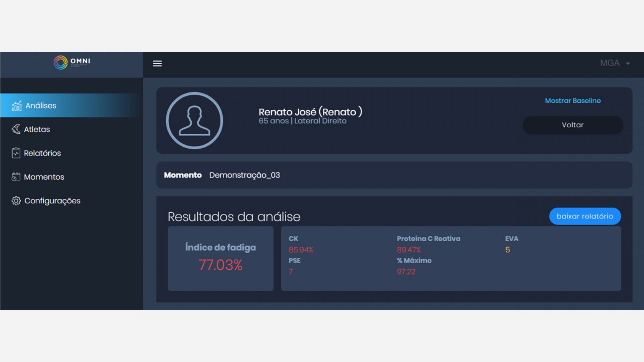Click Renato José's name heading
The width and height of the screenshot is (644, 362).
310,112
